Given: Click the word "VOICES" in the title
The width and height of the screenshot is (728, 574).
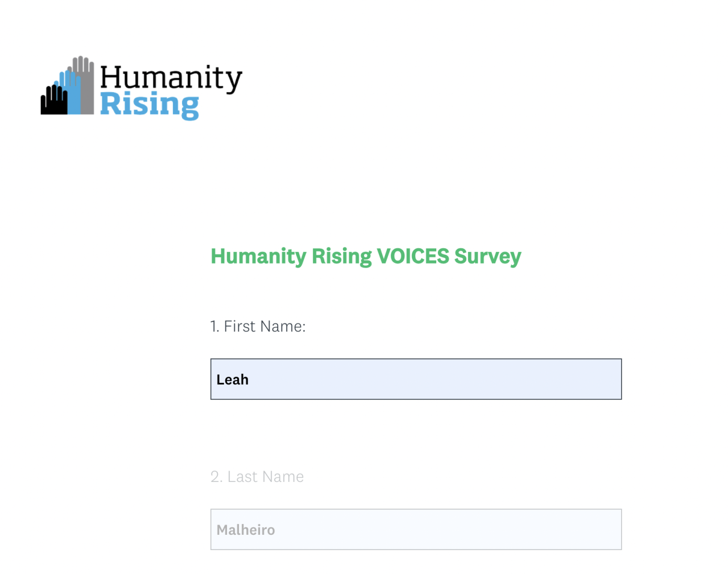Looking at the screenshot, I should pyautogui.click(x=413, y=256).
